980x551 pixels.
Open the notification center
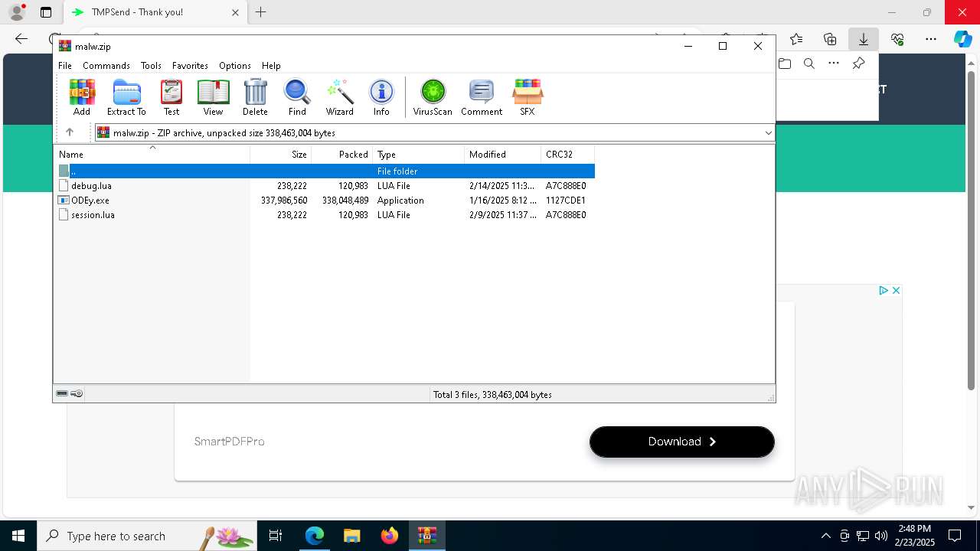[955, 536]
